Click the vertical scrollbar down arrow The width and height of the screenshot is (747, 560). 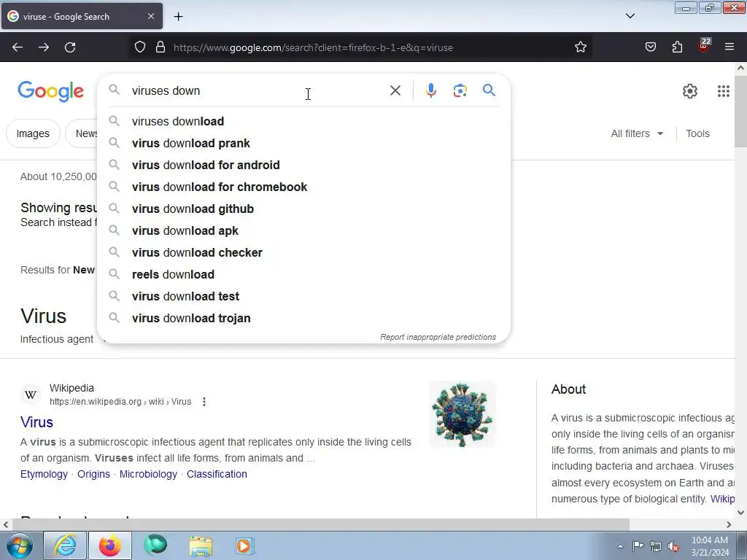741,513
